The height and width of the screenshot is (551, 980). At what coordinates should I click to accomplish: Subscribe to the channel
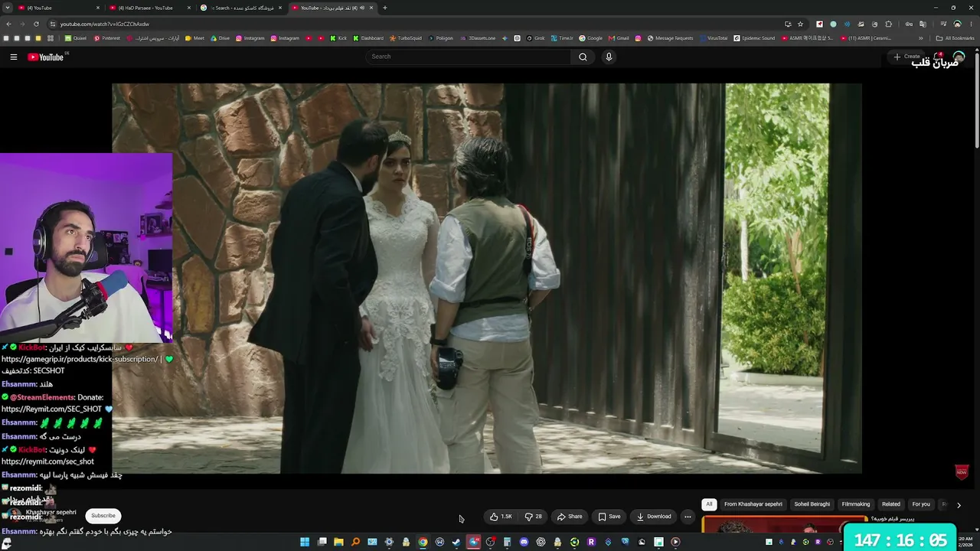[103, 516]
